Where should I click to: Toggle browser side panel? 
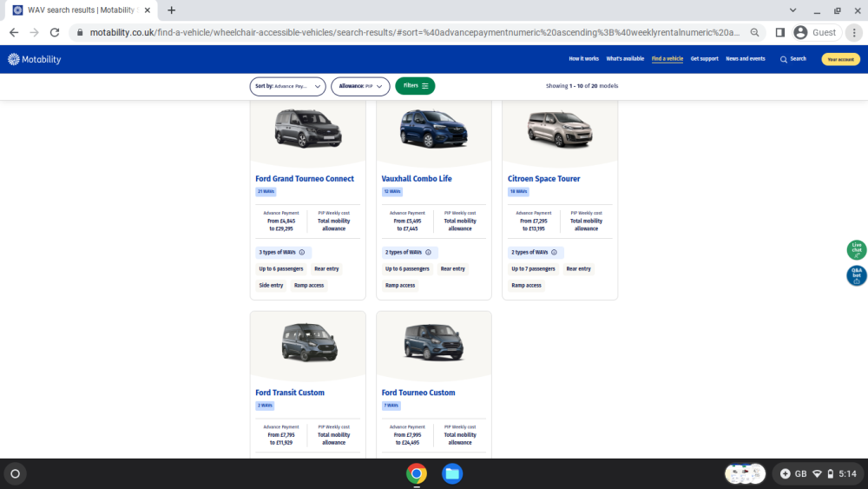click(779, 33)
